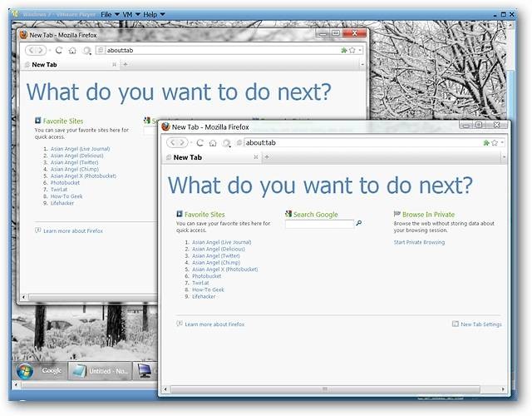Open Learn more about Firefox in front window
This screenshot has height=416, width=532.
[214, 324]
